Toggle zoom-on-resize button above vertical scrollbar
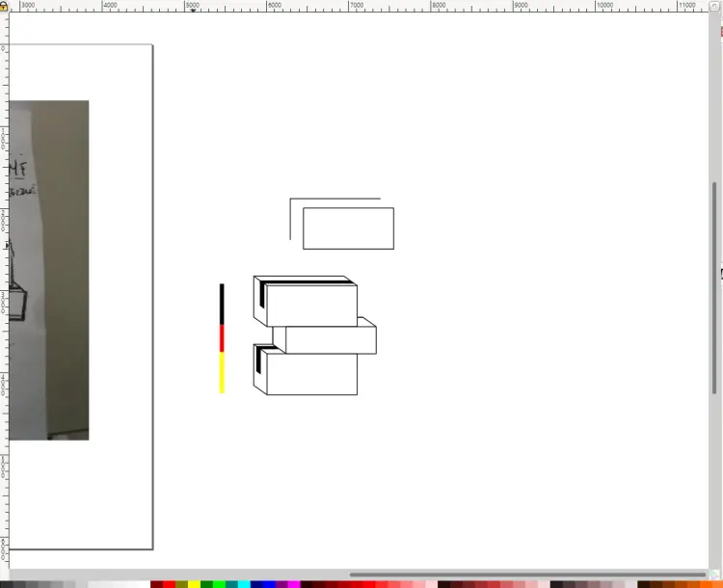Screen dimensions: 723x588 click(x=714, y=6)
